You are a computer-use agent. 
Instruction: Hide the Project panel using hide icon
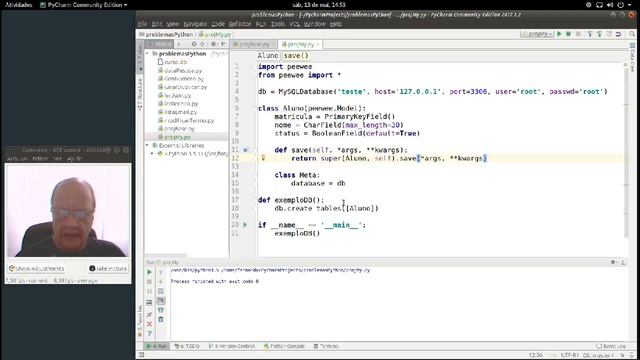[223, 44]
